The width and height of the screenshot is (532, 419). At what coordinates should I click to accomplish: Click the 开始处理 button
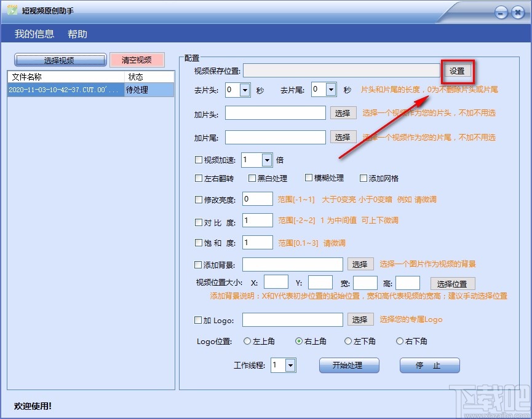(349, 365)
